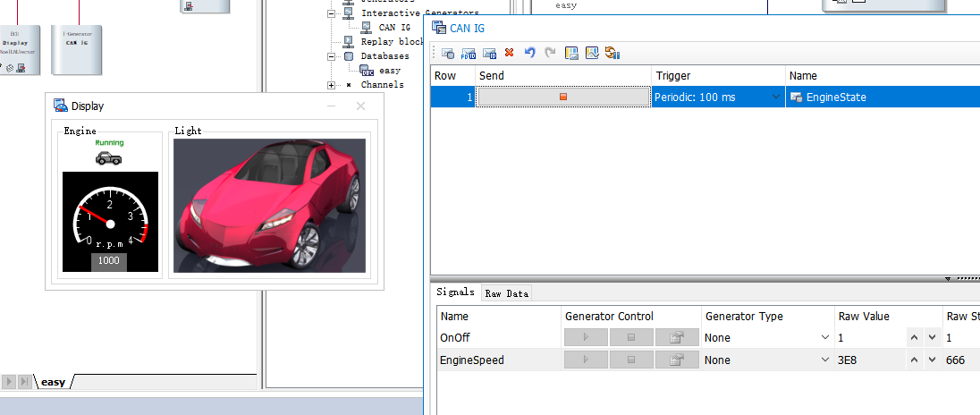Open EngineSpeed Generator Type dropdown
Viewport: 980px width, 415px height.
(x=825, y=360)
